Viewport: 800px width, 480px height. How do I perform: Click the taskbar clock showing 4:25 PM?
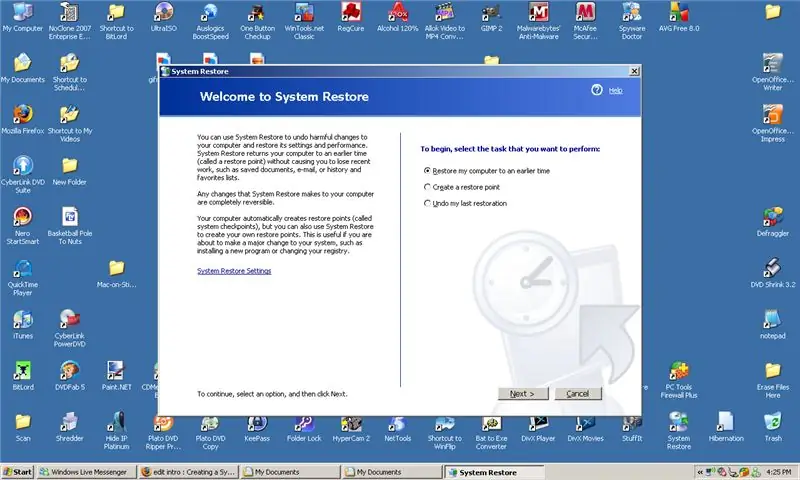tap(779, 472)
